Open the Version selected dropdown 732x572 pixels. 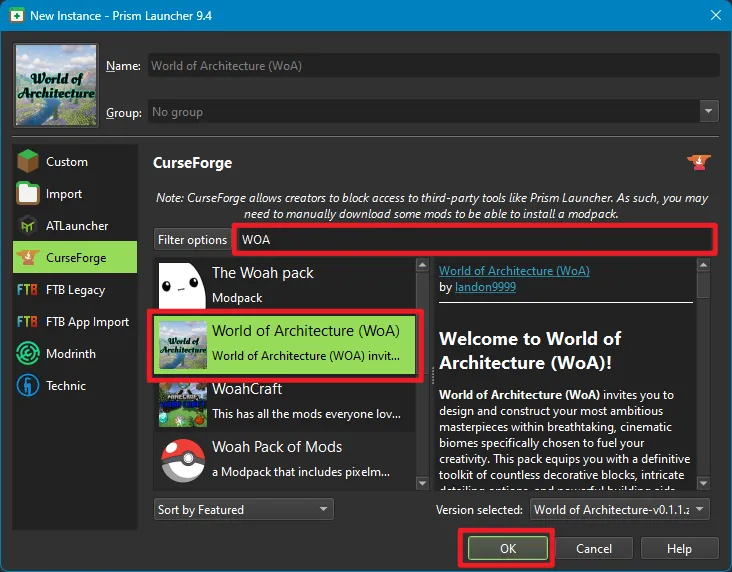619,509
